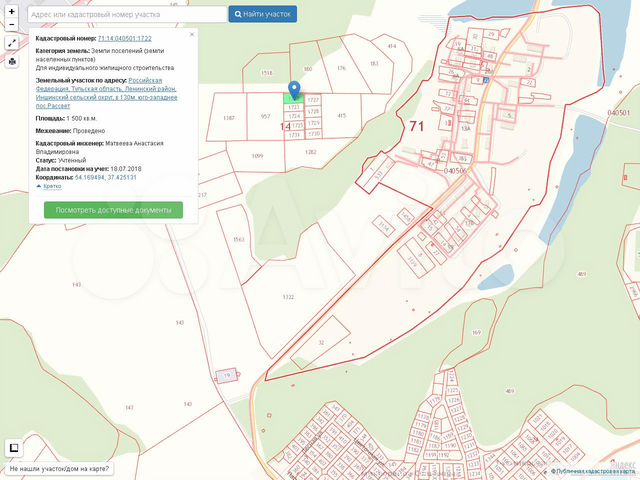Viewport: 640px width, 480px height.
Task: Click Не нашли участок/дом на карте button
Action: click(59, 469)
